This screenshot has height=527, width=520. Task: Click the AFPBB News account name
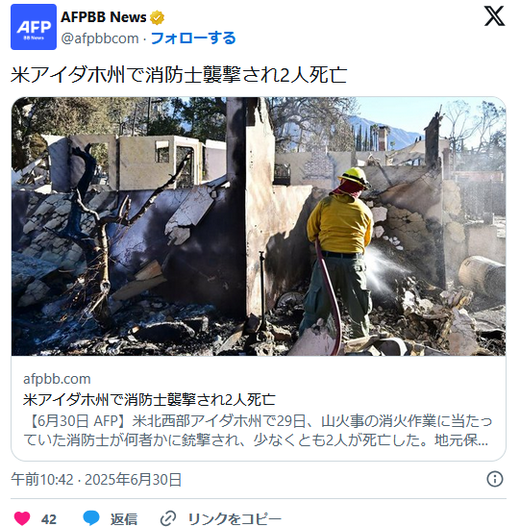click(104, 17)
